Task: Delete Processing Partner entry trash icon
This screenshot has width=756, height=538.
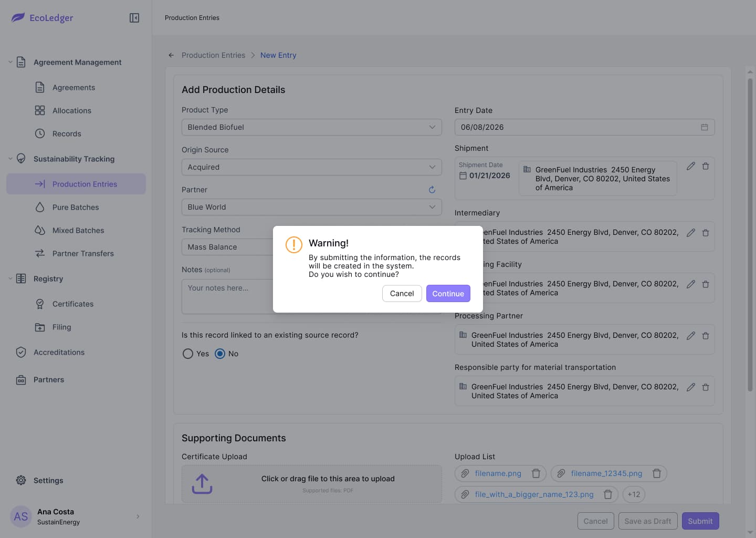Action: coord(706,336)
